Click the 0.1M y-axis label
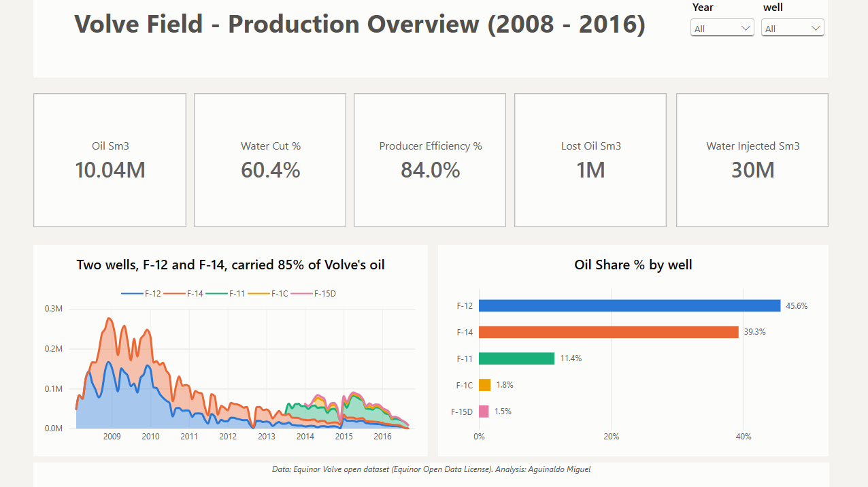868x487 pixels. (54, 389)
